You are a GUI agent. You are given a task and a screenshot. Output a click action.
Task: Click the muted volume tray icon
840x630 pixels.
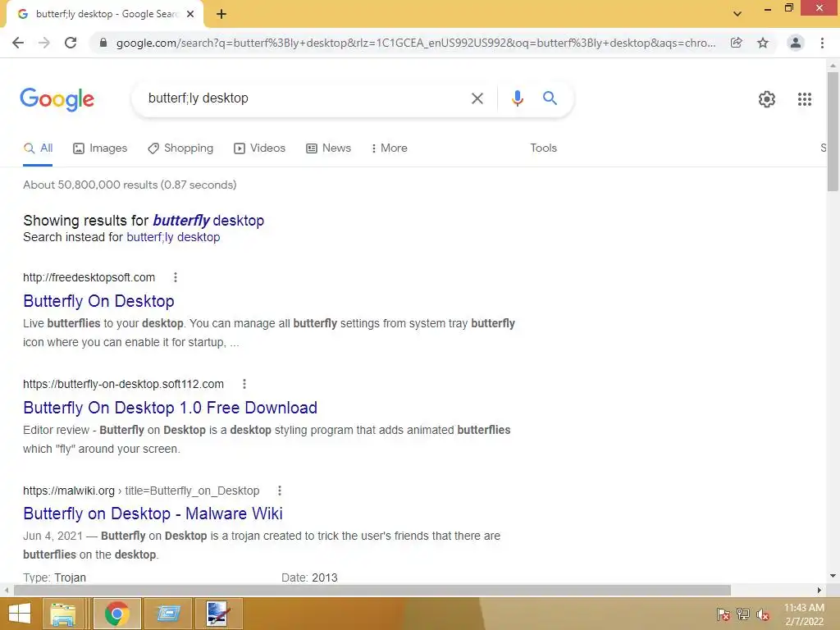[763, 614]
